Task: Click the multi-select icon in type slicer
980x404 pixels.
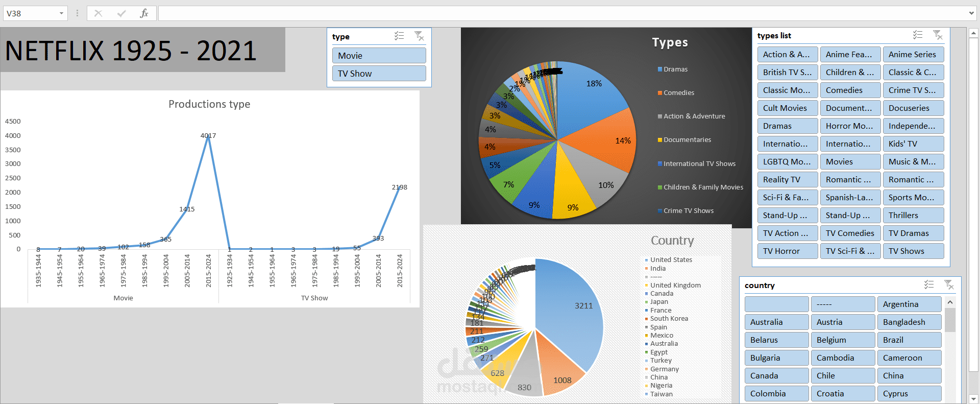Action: [399, 36]
